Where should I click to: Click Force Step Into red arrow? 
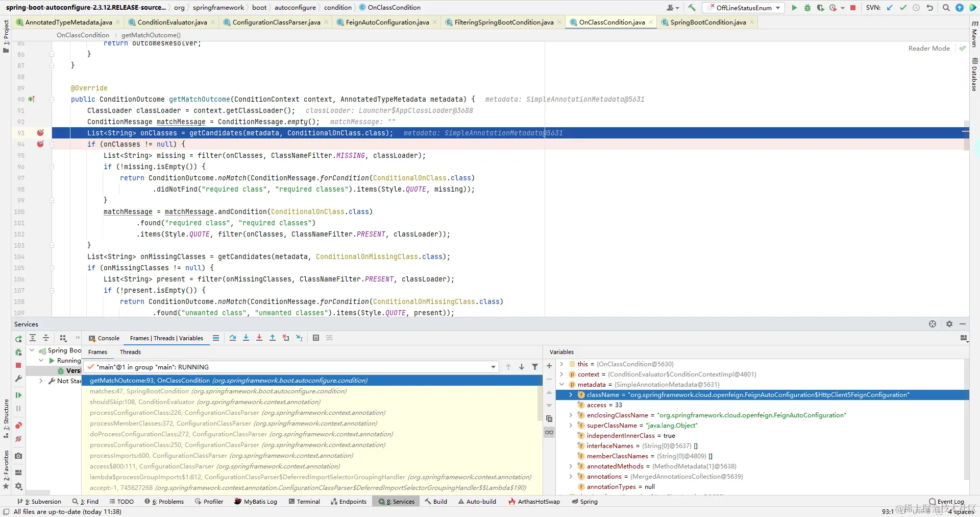pyautogui.click(x=259, y=338)
